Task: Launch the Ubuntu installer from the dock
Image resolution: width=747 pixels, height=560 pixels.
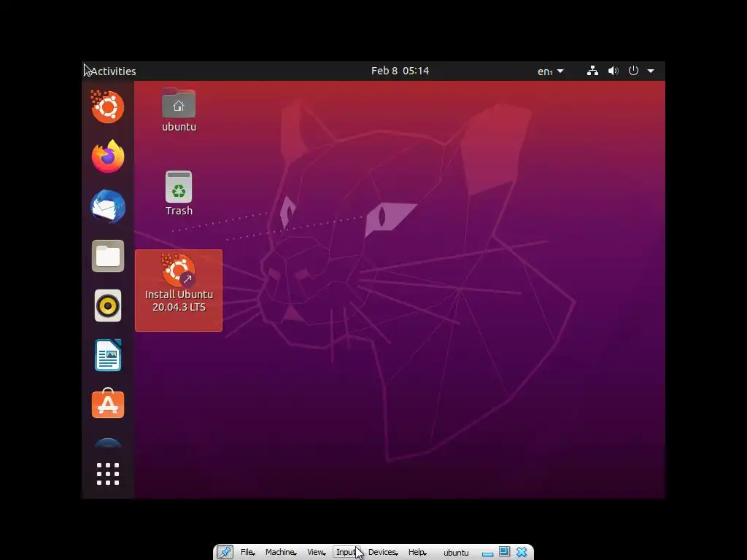Action: click(x=108, y=106)
